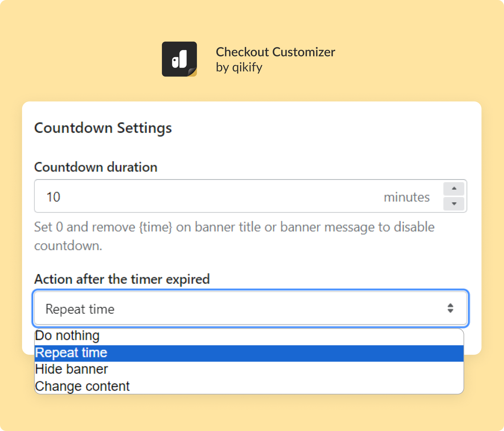
Task: Click the Checkout Customizer app logo
Action: [x=179, y=59]
